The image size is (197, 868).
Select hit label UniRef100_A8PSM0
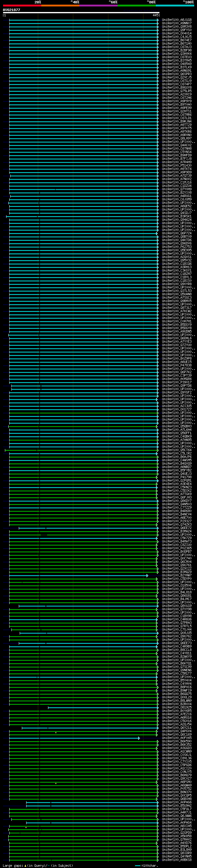coord(177,782)
